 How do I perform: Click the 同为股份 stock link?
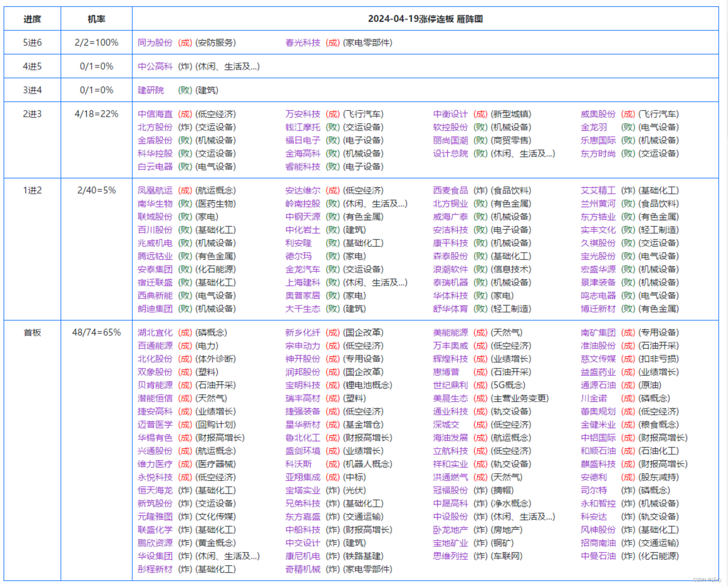tap(155, 43)
